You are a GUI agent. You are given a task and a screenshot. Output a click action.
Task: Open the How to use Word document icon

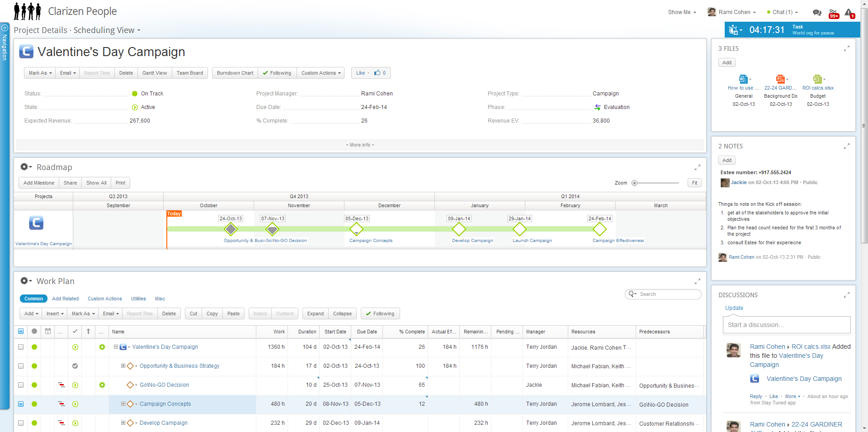pyautogui.click(x=743, y=79)
